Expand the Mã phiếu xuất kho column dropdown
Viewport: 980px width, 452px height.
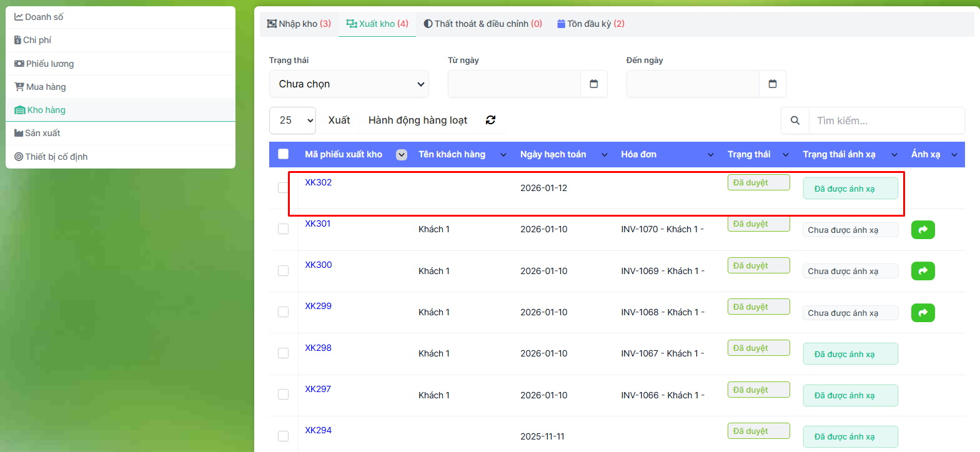point(402,155)
